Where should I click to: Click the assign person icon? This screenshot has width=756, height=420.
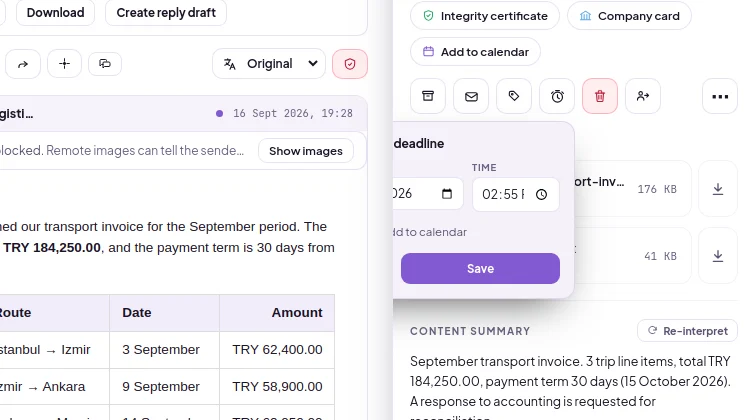(643, 96)
